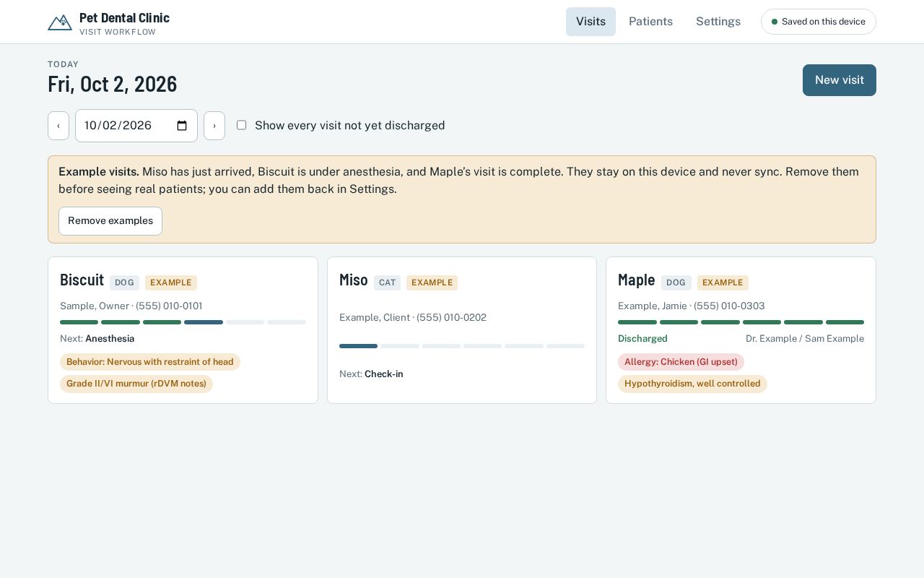924x578 pixels.
Task: Click the 'Fri, Oct 2, 2026' heading
Action: pos(113,85)
